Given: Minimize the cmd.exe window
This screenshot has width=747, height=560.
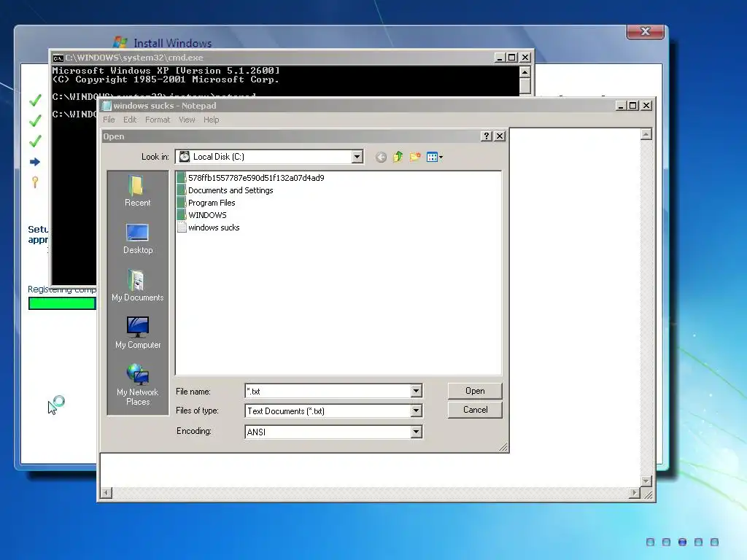Looking at the screenshot, I should 499,58.
